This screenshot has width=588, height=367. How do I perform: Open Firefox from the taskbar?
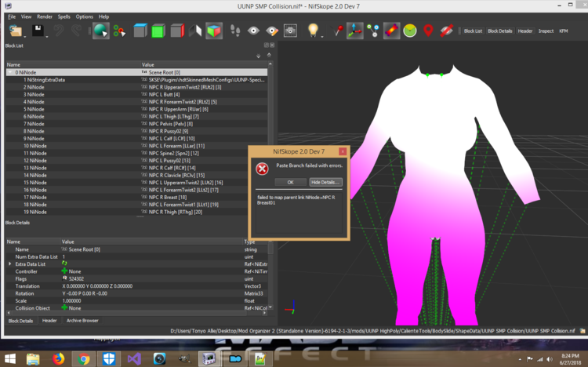point(58,359)
